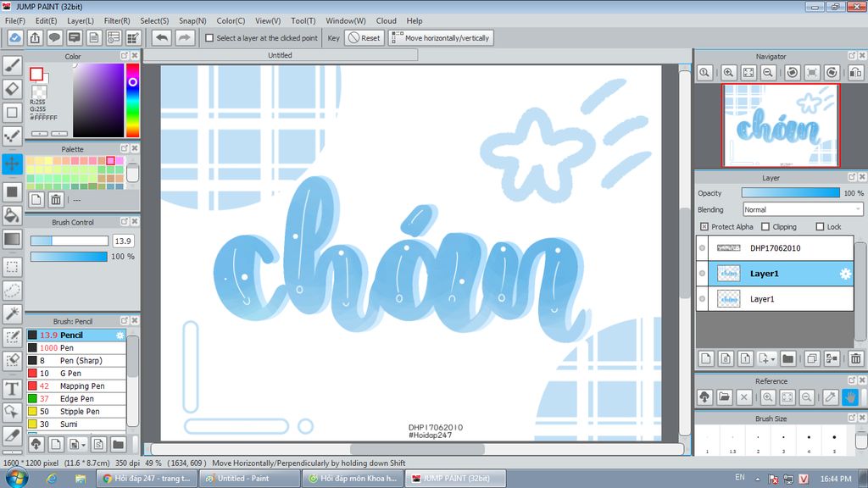The image size is (868, 488).
Task: Click the brush size value field 13.9
Action: pyautogui.click(x=124, y=241)
